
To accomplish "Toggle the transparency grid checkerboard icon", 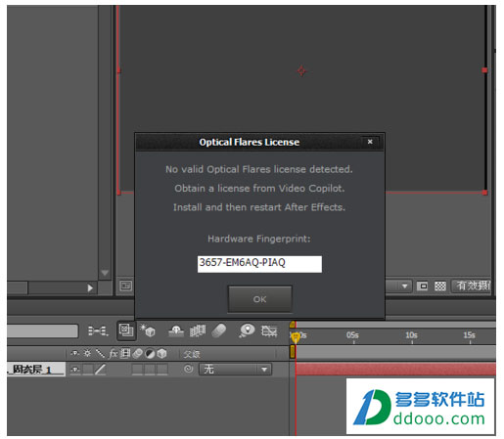I will pyautogui.click(x=439, y=286).
